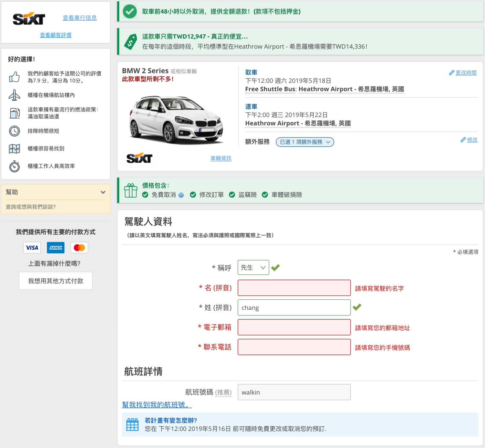Click the (推薦) recommended label
The width and height of the screenshot is (485, 448).
coord(223,392)
